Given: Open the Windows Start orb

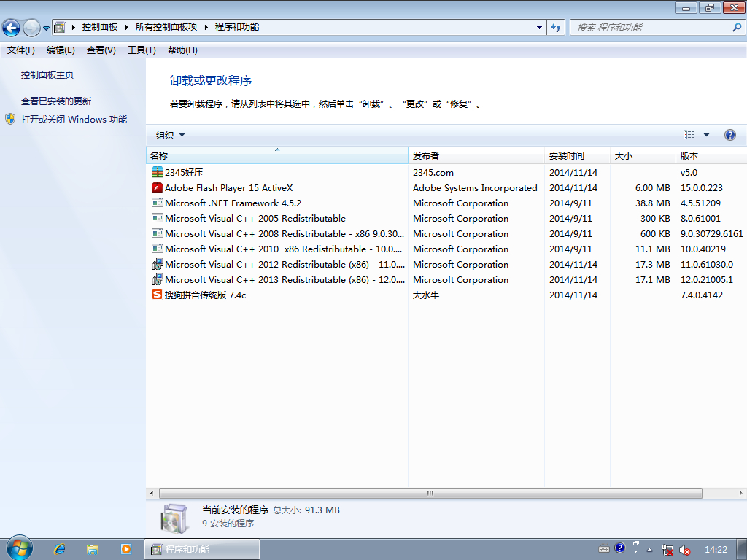Looking at the screenshot, I should point(20,548).
